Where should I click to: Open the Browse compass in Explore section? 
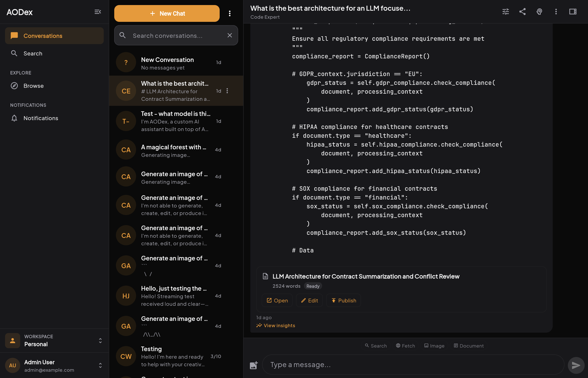[x=14, y=86]
